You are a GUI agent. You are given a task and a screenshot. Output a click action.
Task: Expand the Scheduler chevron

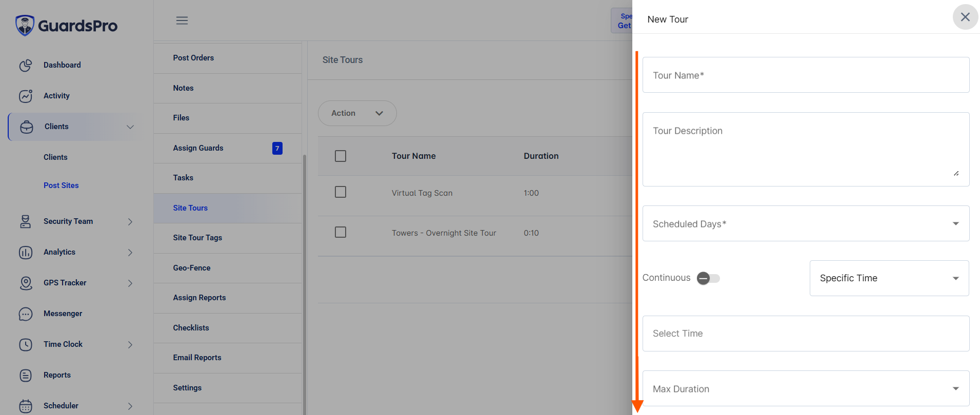pyautogui.click(x=130, y=406)
